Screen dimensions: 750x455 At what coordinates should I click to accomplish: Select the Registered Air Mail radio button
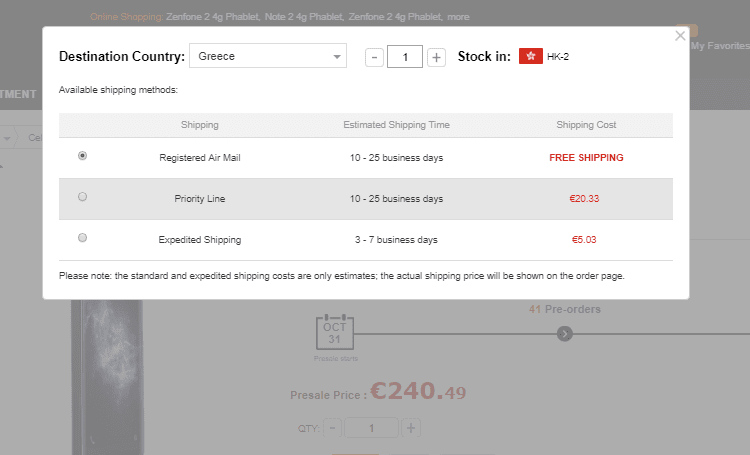point(82,156)
